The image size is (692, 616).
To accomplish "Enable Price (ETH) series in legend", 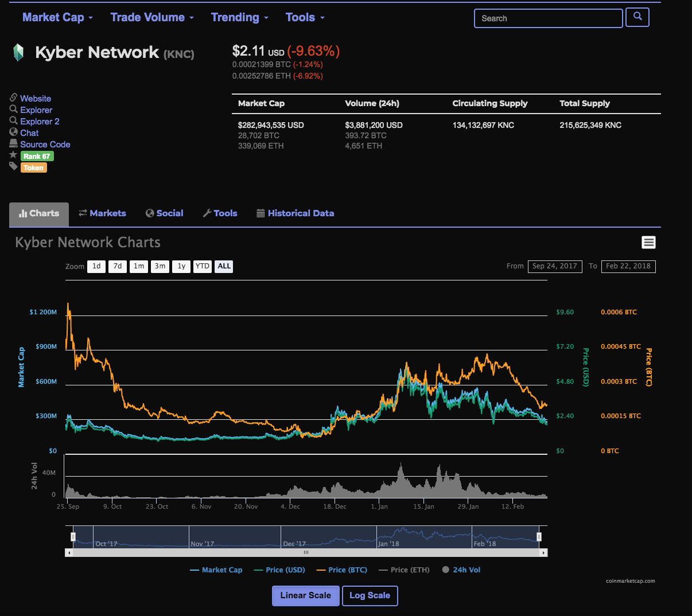I will pyautogui.click(x=404, y=570).
